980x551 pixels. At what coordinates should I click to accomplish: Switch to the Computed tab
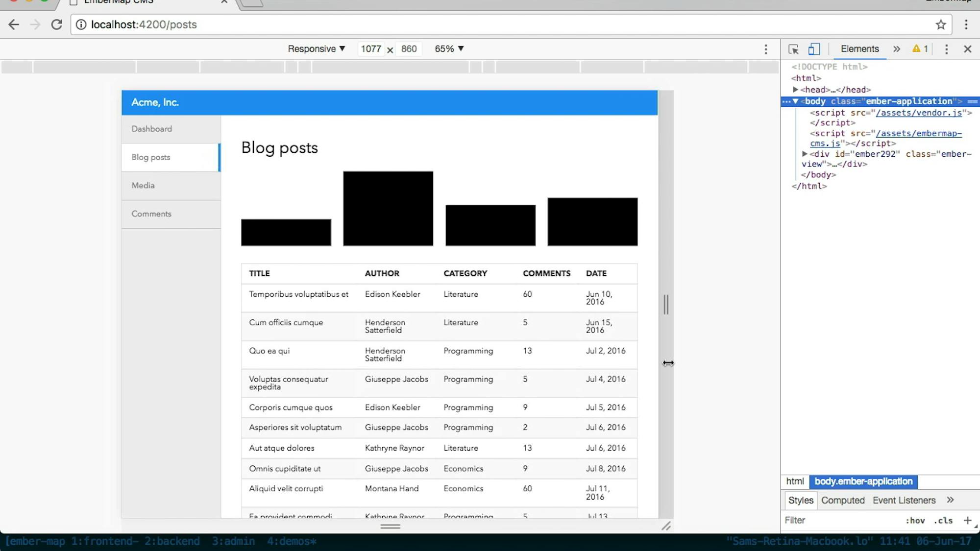843,500
